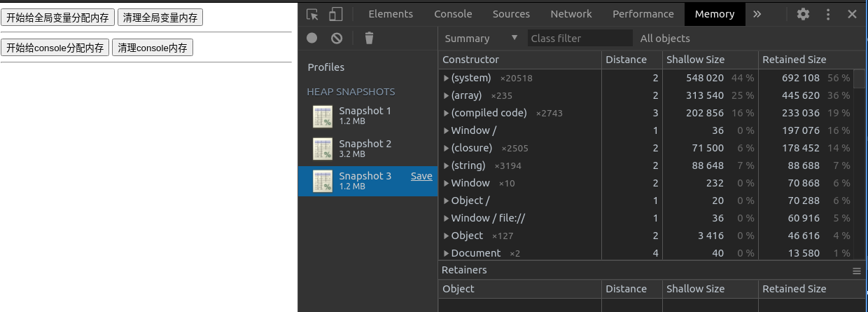The image size is (868, 312).
Task: Open the Summary view dropdown
Action: click(x=481, y=39)
